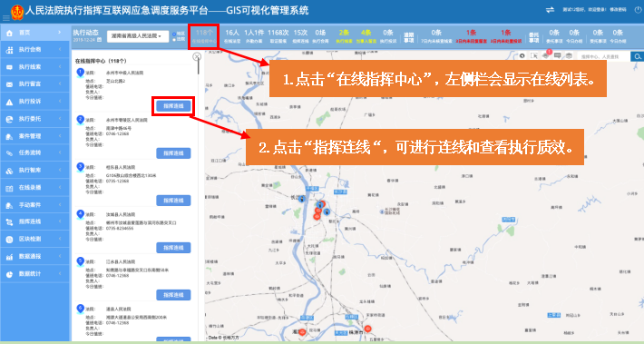Open the 首页 home icon in sidebar
Screen dimensions: 644x344
click(x=9, y=33)
